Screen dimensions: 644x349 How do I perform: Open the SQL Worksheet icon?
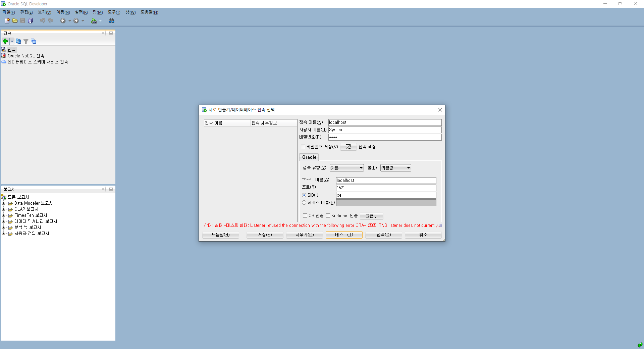94,21
